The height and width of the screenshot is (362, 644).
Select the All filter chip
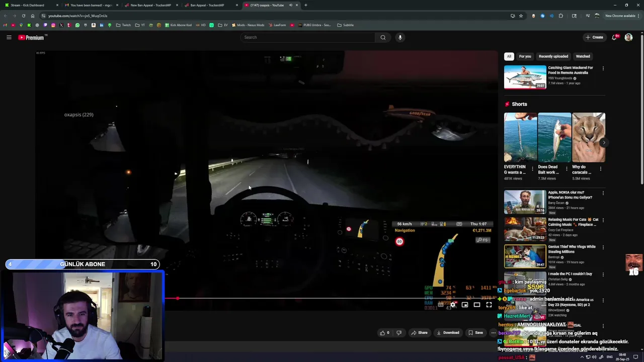tap(509, 56)
